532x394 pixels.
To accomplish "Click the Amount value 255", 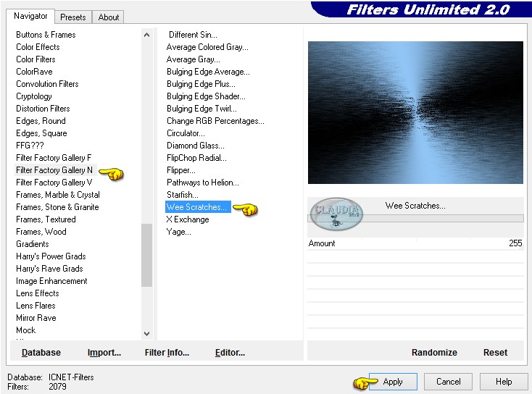I will click(515, 243).
